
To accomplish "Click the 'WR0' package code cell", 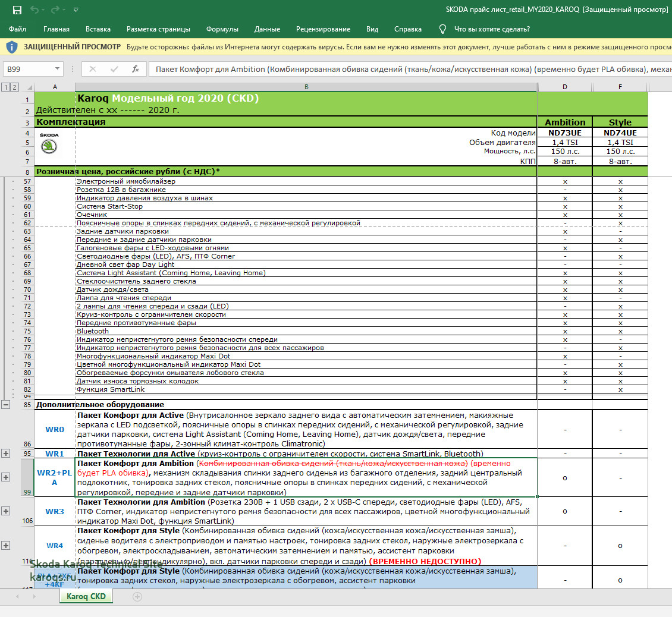I will (x=55, y=429).
